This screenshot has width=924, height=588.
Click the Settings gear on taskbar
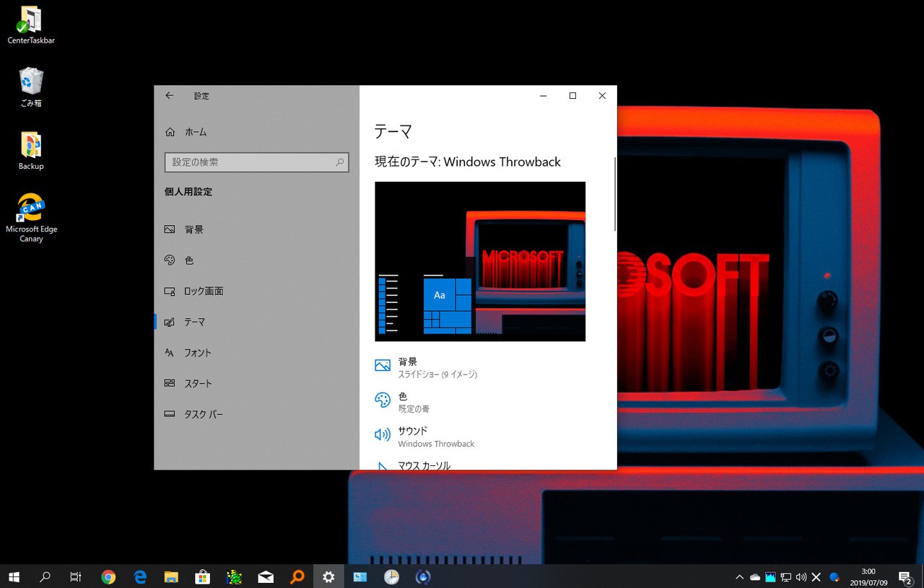(x=328, y=576)
